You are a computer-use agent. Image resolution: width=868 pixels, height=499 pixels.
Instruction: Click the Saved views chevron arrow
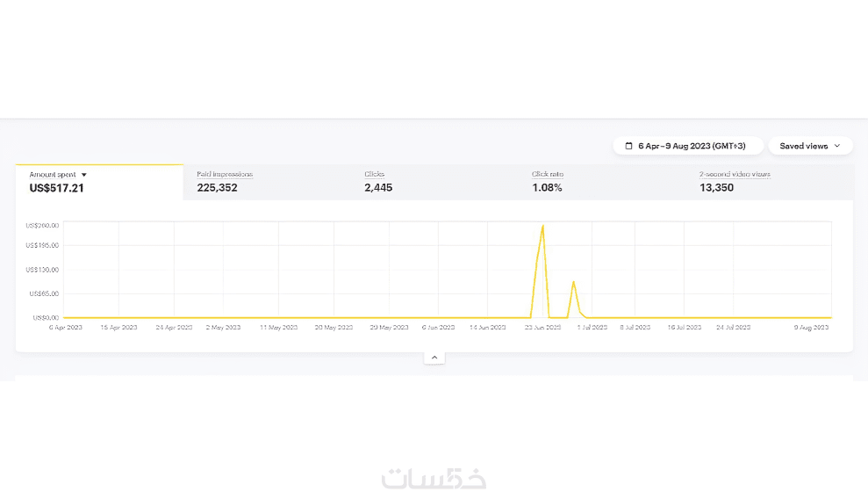837,146
